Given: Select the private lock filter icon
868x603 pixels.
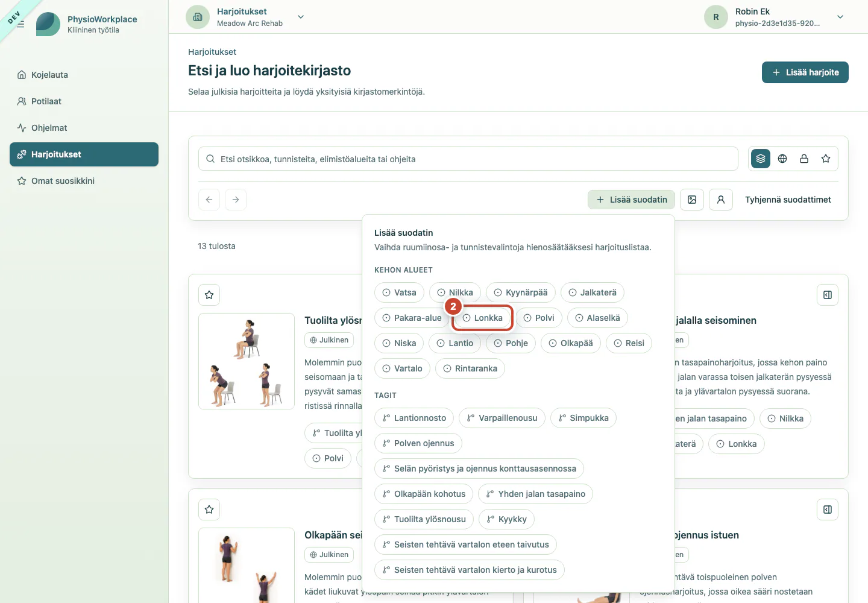Looking at the screenshot, I should click(x=804, y=159).
